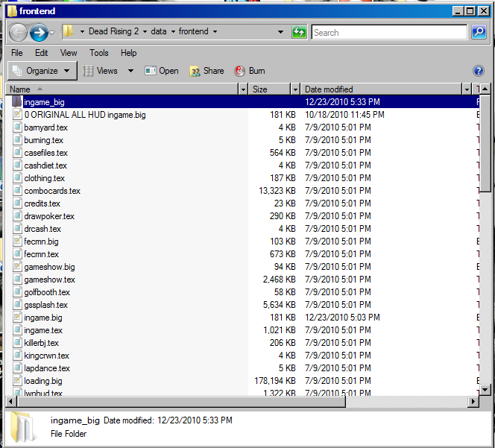
Task: Click the casefiles.tex file icon
Action: click(17, 152)
